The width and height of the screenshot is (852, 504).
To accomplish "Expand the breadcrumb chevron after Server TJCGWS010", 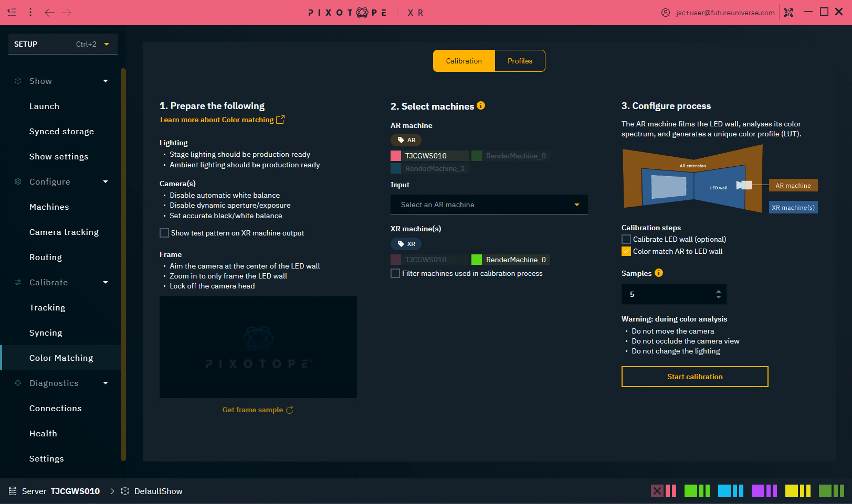I will coord(112,491).
